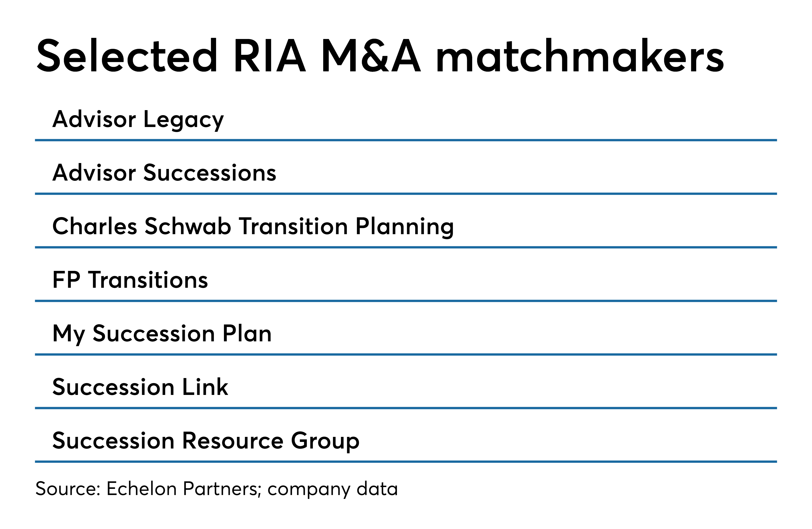
Task: Click bottom divider under Succession Resource Group
Action: tap(406, 462)
